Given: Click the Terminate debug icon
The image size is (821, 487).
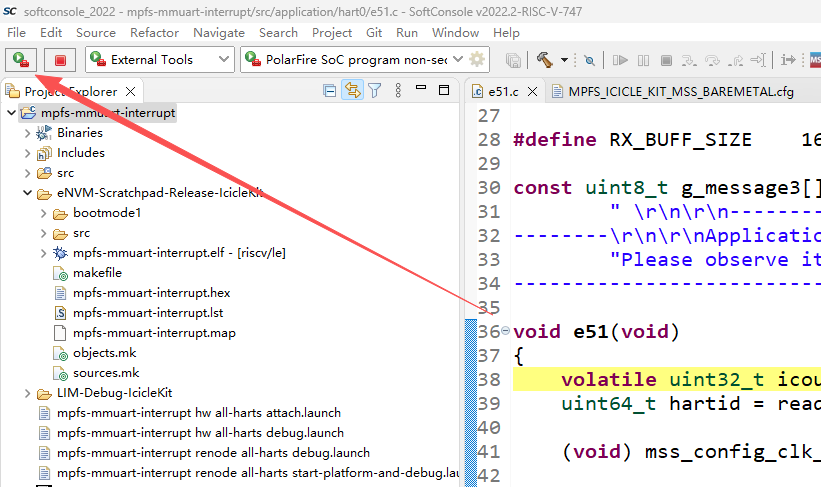Looking at the screenshot, I should point(666,60).
